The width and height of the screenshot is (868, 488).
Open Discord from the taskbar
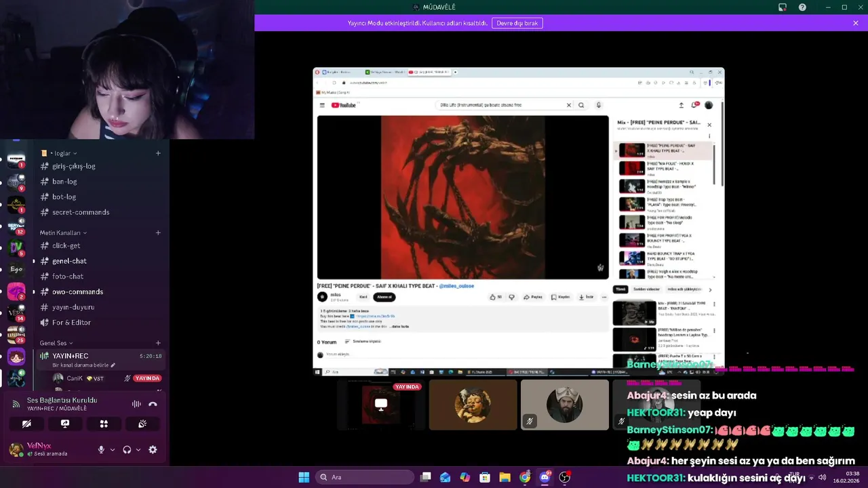(545, 477)
